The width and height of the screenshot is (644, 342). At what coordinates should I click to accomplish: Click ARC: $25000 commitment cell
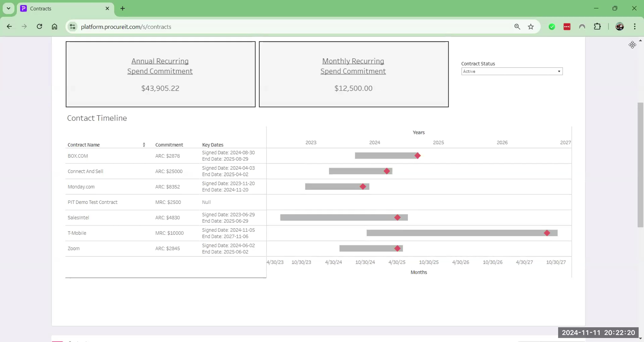coord(169,171)
